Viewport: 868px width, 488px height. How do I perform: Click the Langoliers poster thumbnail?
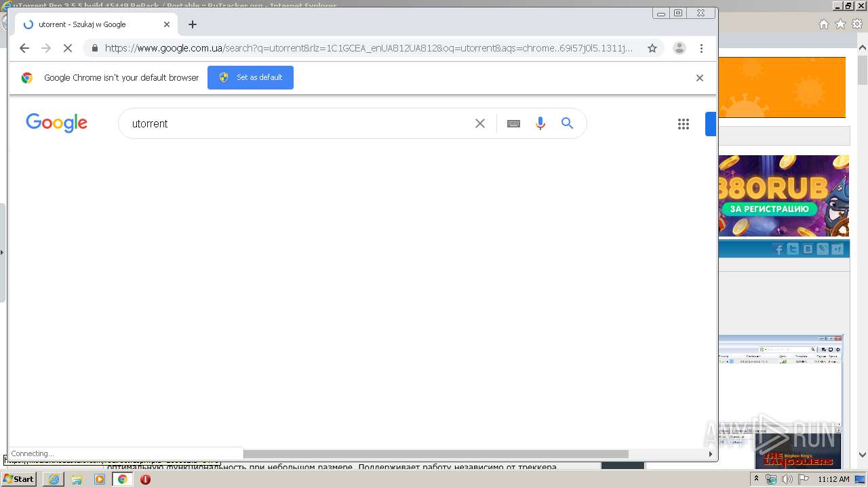point(798,451)
